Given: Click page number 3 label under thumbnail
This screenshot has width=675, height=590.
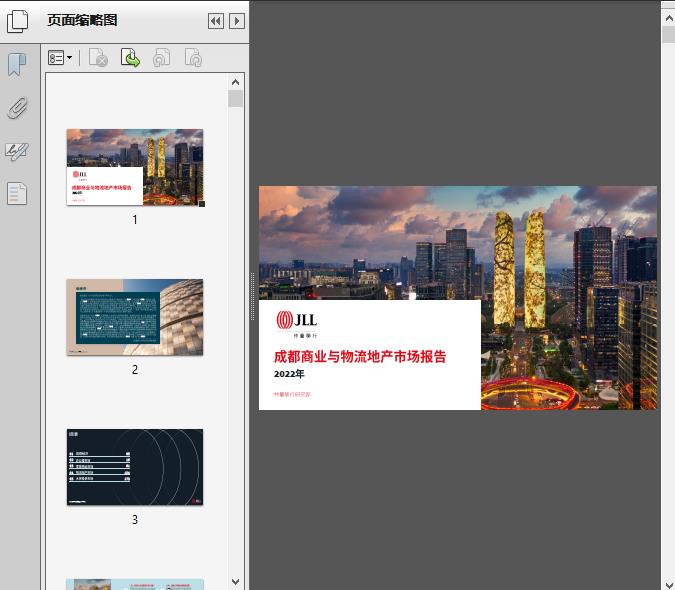Looking at the screenshot, I should point(135,520).
